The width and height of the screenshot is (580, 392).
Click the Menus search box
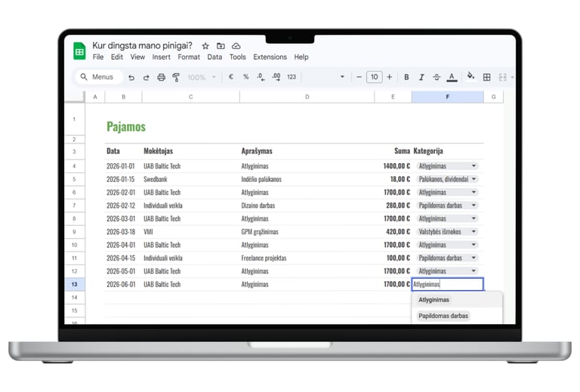(x=99, y=77)
